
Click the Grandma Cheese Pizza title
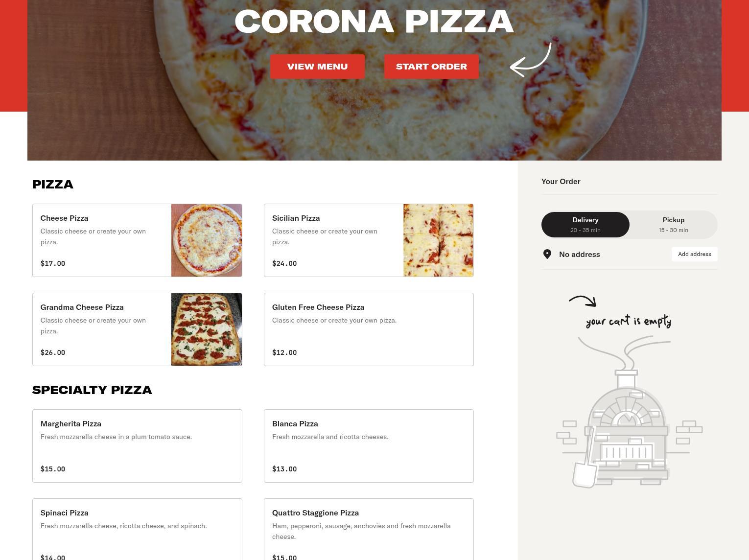click(82, 307)
